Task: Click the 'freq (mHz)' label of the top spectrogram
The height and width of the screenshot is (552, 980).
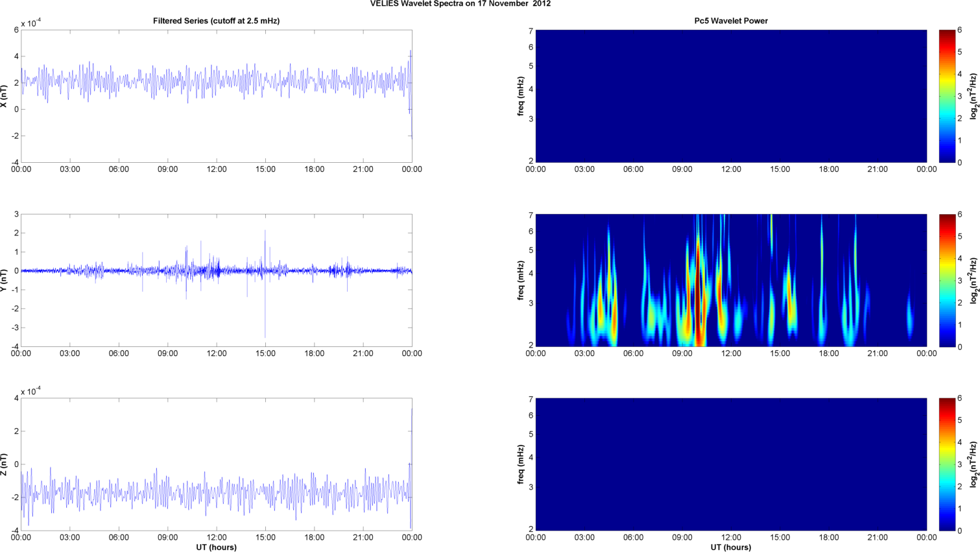Action: click(x=521, y=96)
